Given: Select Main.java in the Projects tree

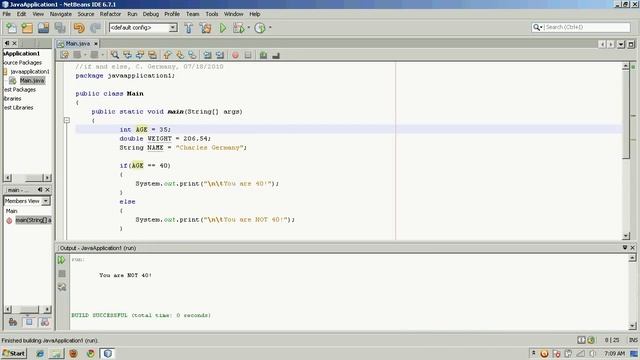Looking at the screenshot, I should click(x=32, y=80).
